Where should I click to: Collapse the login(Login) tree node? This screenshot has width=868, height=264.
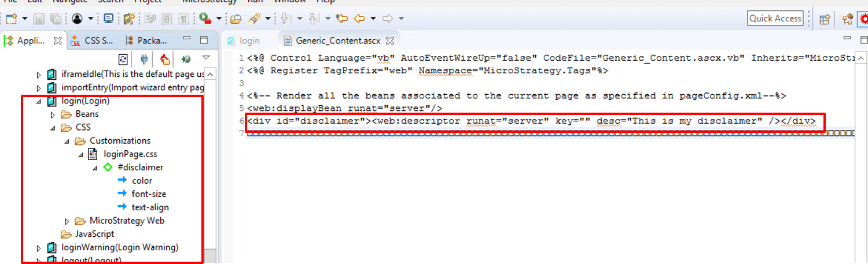[x=39, y=101]
